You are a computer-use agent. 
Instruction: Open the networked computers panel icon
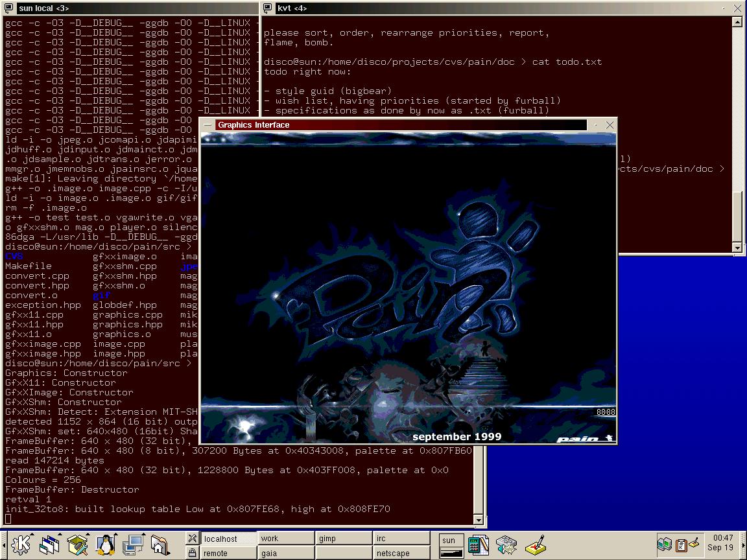133,545
